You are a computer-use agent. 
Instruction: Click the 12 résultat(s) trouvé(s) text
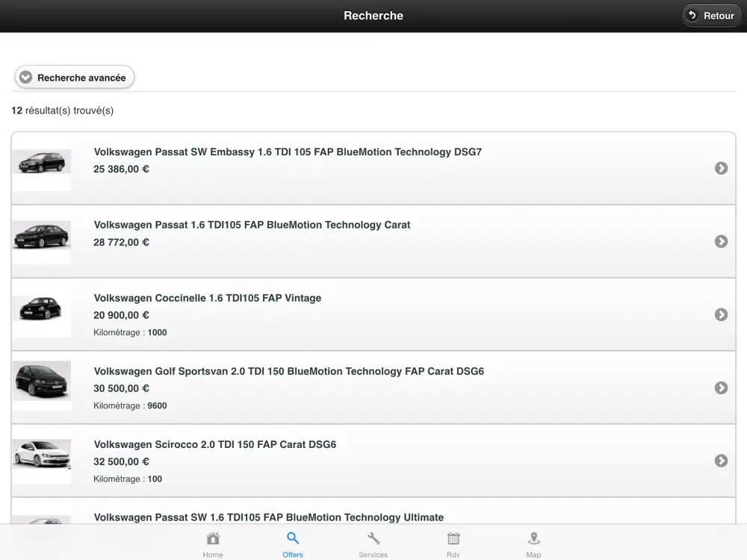coord(63,111)
